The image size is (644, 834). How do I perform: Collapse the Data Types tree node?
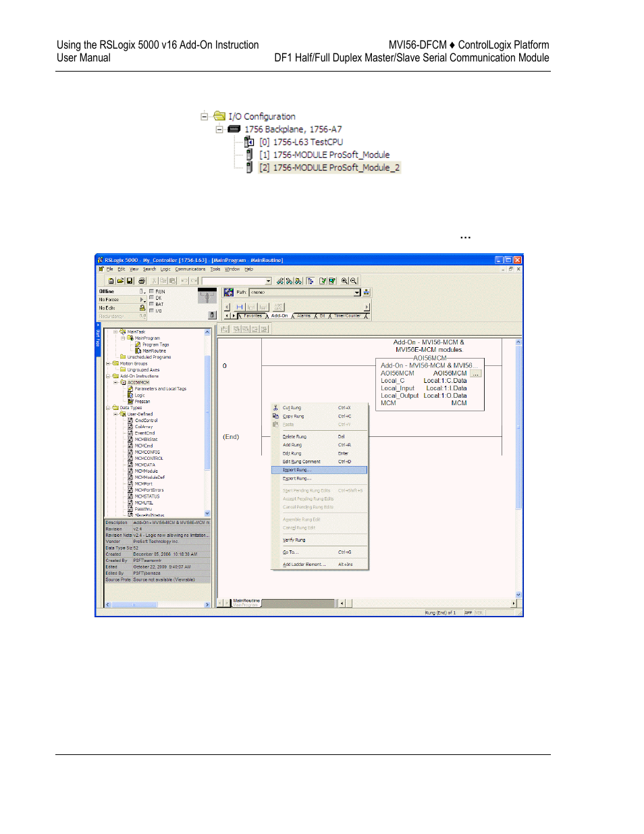tap(108, 408)
